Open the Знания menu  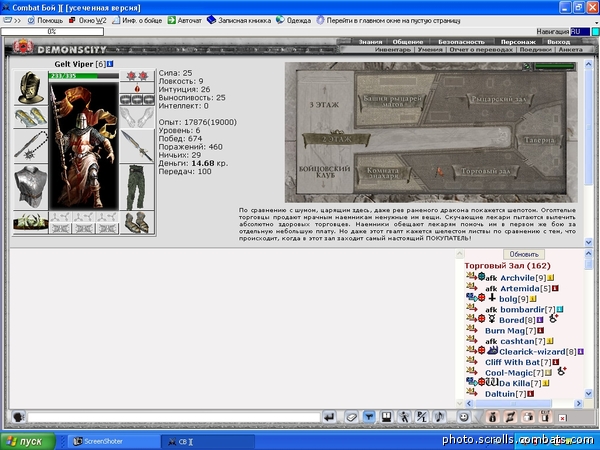(x=370, y=42)
